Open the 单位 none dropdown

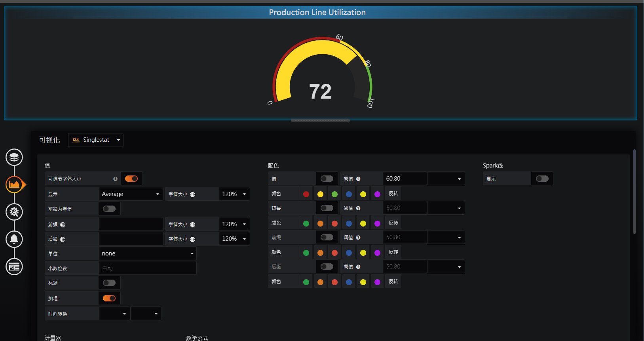[x=147, y=253]
